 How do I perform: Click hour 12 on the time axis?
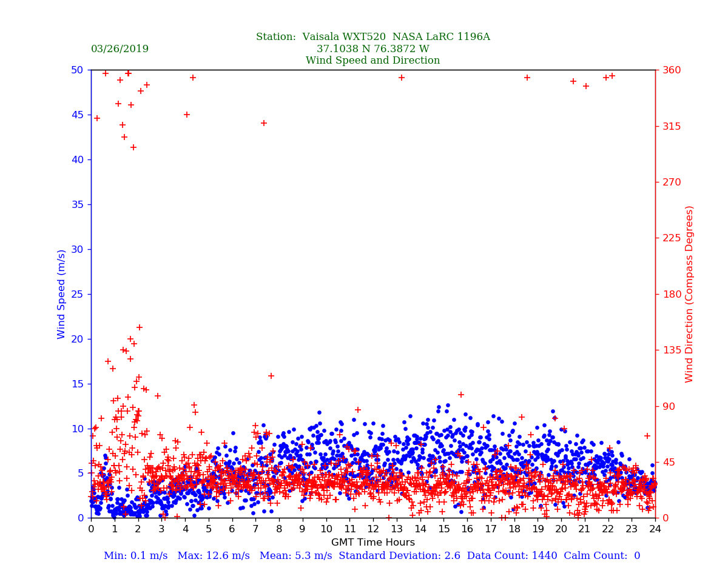[373, 529]
